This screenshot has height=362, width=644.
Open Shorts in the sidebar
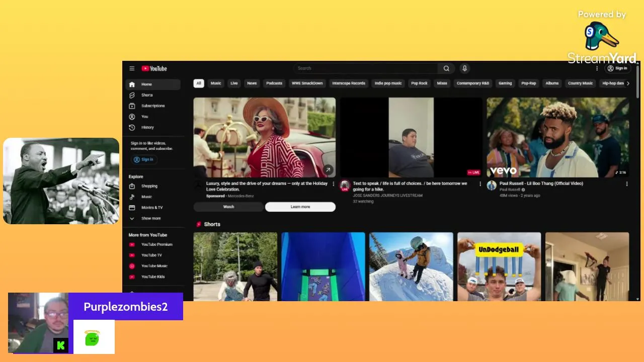pyautogui.click(x=153, y=95)
